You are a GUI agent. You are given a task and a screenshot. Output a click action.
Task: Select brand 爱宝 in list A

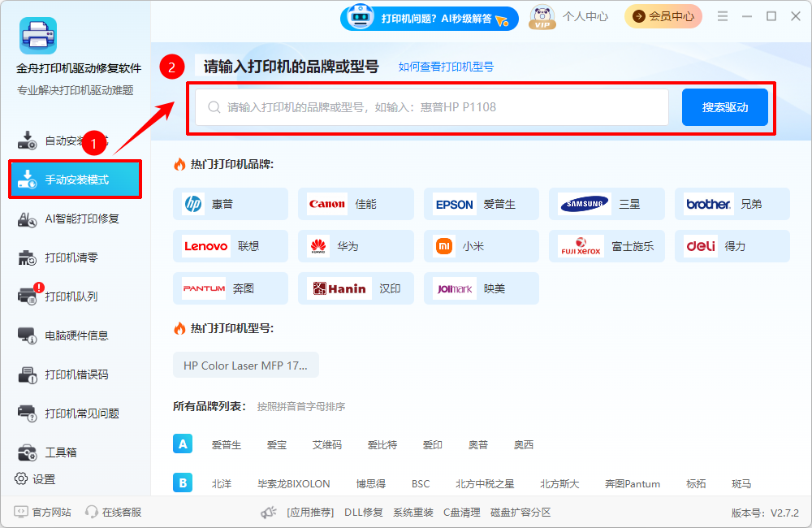[x=277, y=444]
